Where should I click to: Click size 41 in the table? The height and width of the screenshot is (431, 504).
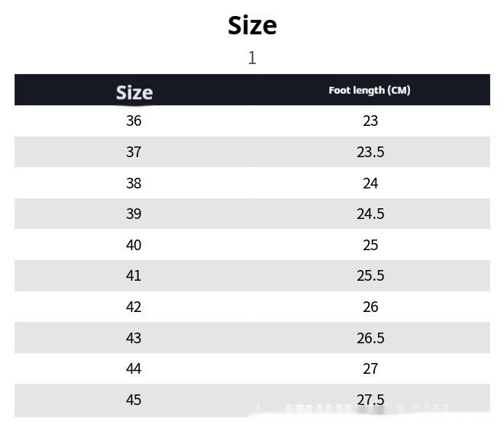[134, 275]
